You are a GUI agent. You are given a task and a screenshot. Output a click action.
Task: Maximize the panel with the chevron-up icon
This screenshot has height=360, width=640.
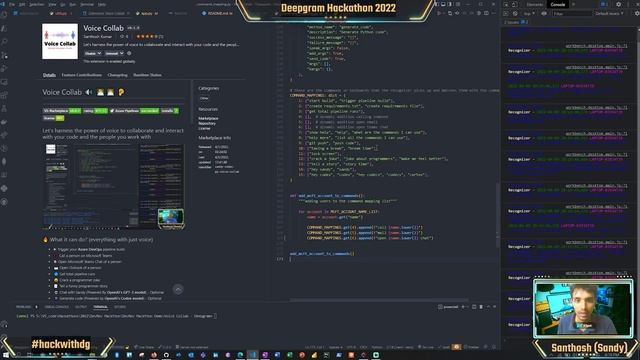pyautogui.click(x=488, y=307)
